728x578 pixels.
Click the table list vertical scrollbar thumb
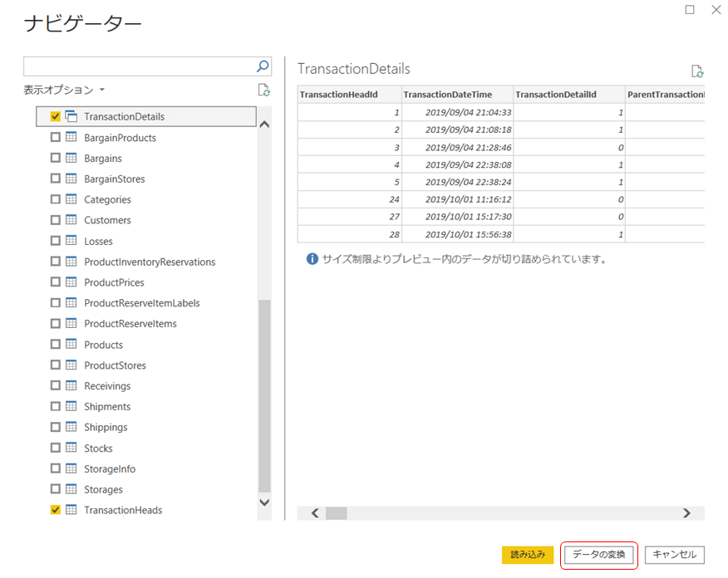click(264, 395)
